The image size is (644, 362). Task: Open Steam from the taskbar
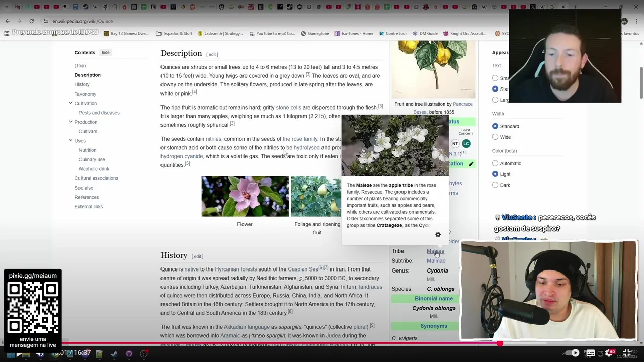(114, 354)
